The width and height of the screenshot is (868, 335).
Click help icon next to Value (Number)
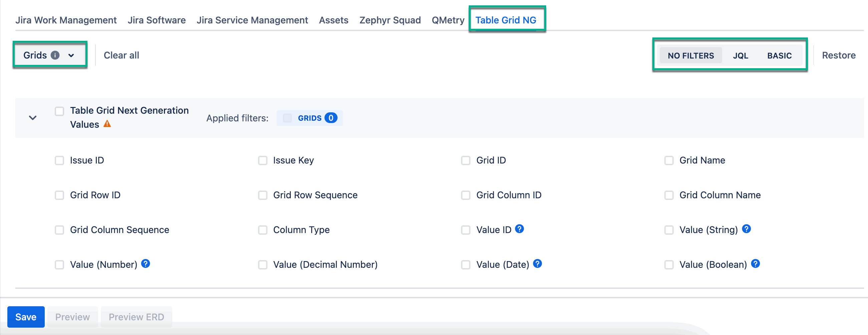pos(145,263)
